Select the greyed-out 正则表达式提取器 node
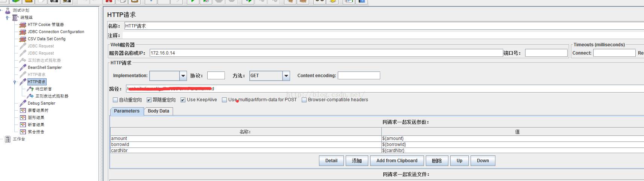This screenshot has height=181, width=644. (x=44, y=60)
